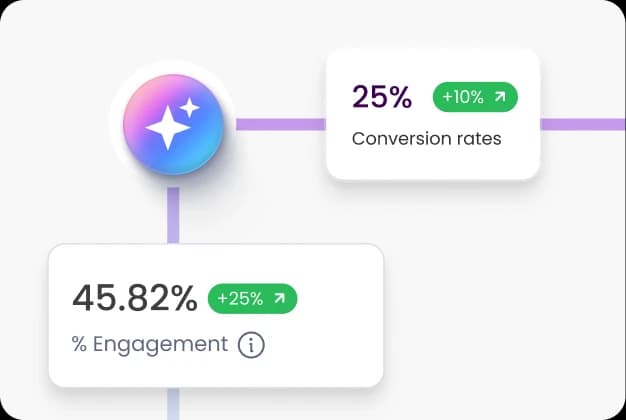Click the +10% text in the Conversion badge
The image size is (626, 420).
465,97
